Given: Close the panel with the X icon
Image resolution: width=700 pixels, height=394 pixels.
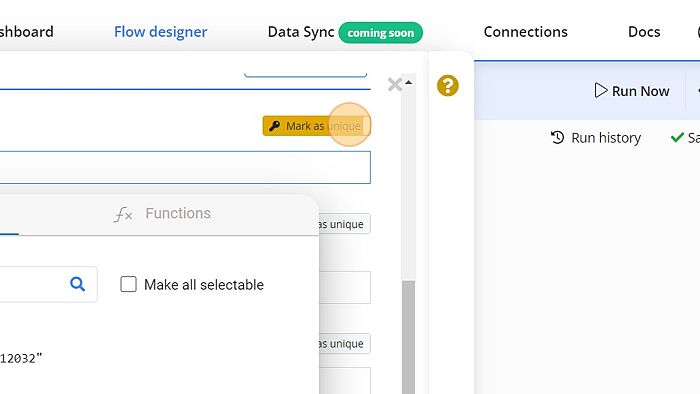Looking at the screenshot, I should [x=395, y=84].
